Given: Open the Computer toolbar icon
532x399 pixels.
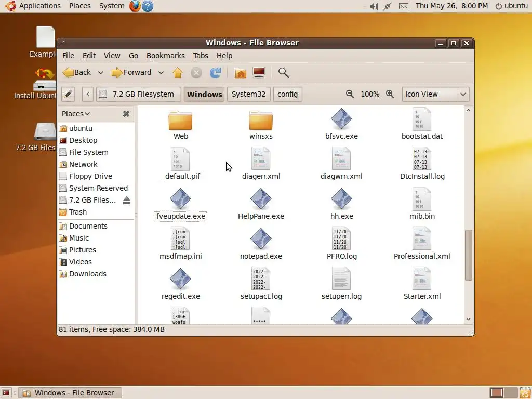Looking at the screenshot, I should [x=259, y=73].
